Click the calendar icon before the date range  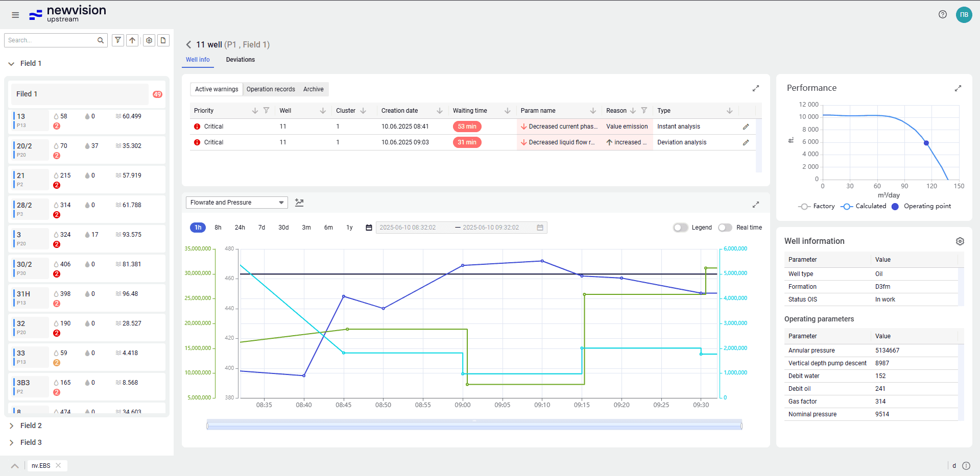click(369, 228)
